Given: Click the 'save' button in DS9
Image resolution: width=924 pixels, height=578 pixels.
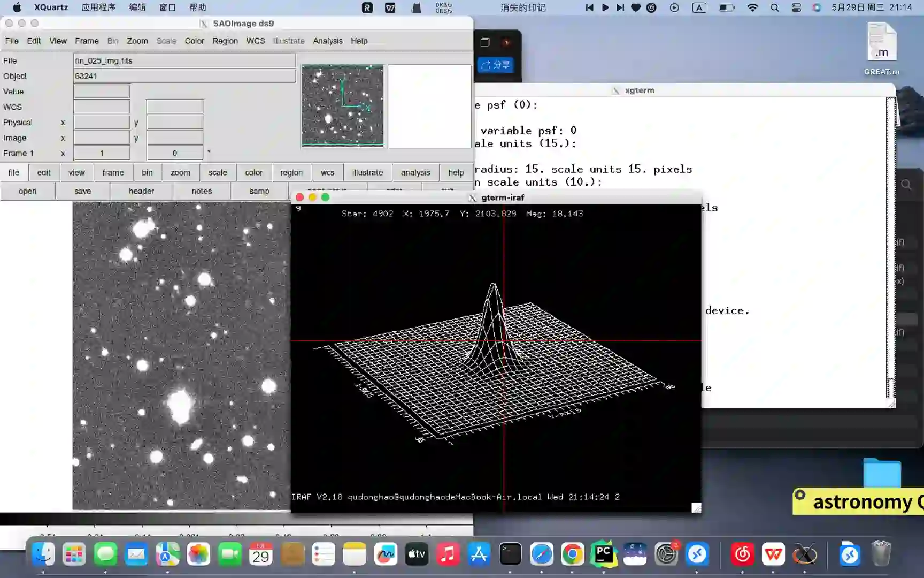Looking at the screenshot, I should [83, 191].
